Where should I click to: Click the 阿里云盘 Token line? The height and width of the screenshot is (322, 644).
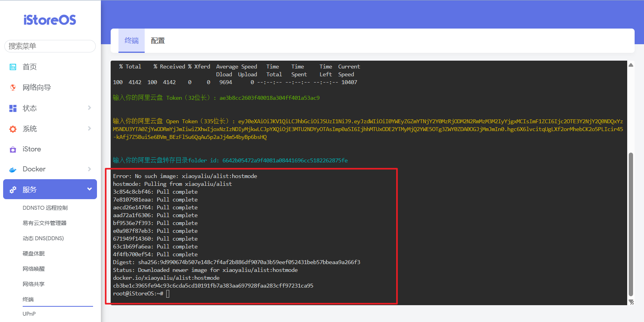click(x=216, y=98)
